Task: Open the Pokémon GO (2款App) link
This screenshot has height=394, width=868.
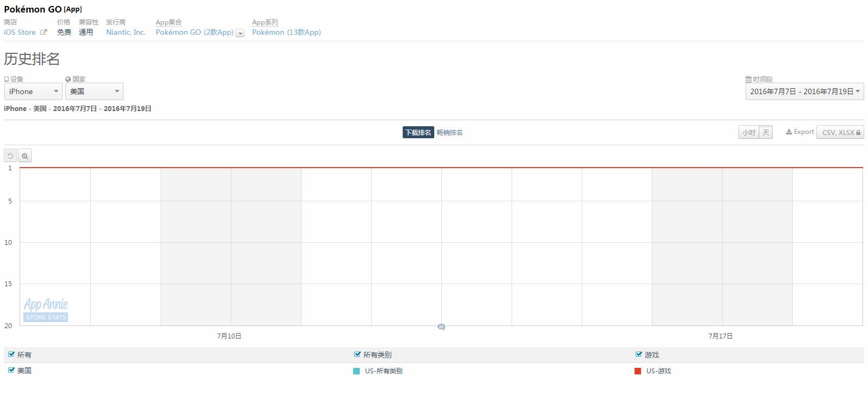Action: tap(194, 33)
